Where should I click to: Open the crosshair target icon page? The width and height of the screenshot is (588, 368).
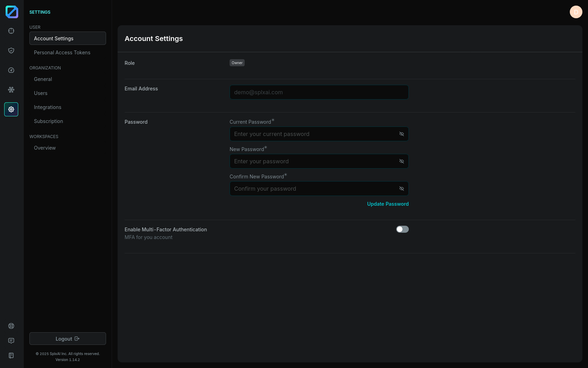click(x=11, y=31)
